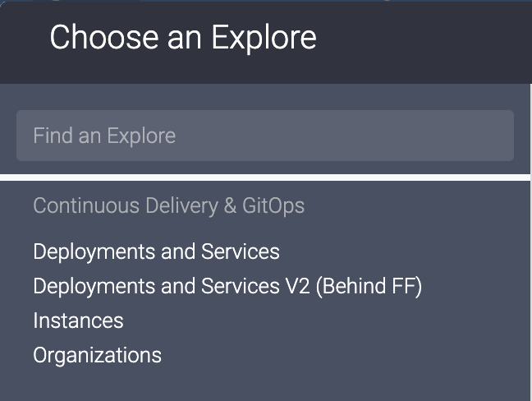
Task: Focus the explore search box
Action: pyautogui.click(x=264, y=136)
